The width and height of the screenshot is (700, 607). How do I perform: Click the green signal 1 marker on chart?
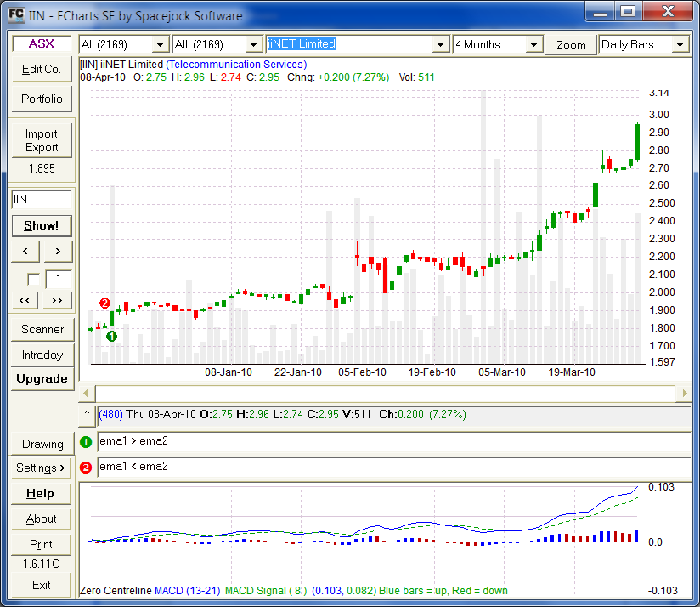pos(111,336)
